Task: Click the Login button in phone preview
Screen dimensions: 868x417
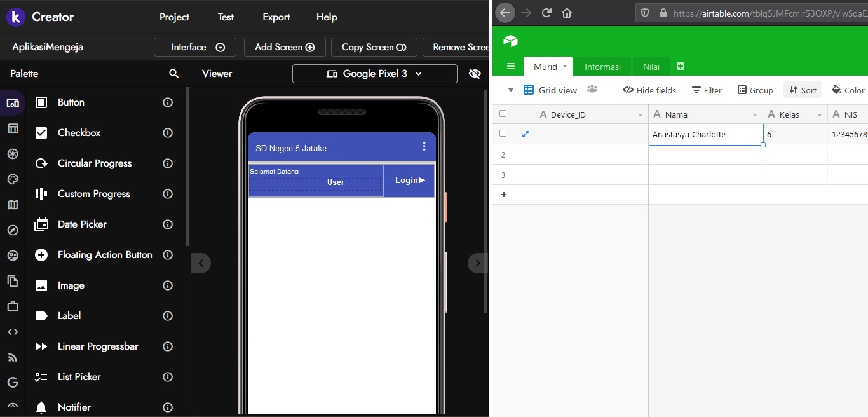Action: (x=409, y=181)
